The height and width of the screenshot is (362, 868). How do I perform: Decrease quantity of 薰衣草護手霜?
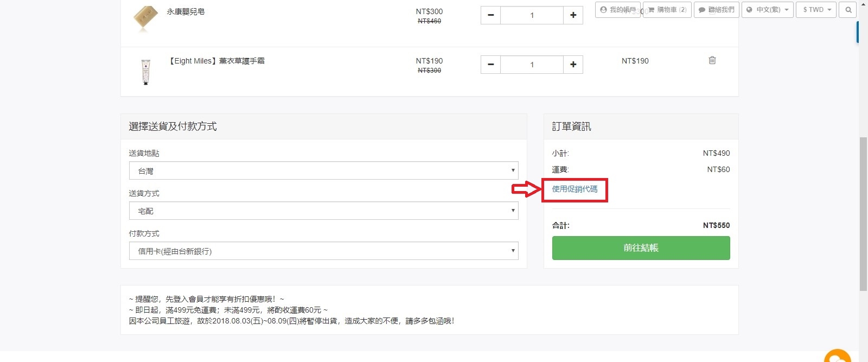click(x=490, y=65)
